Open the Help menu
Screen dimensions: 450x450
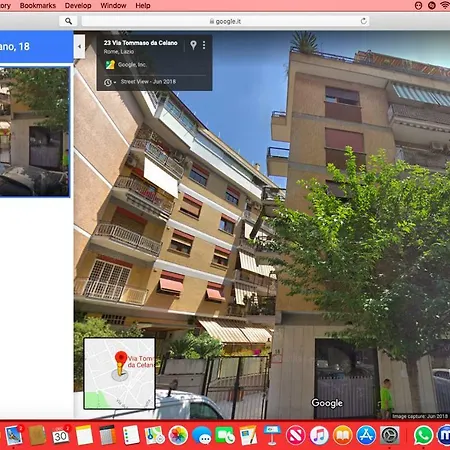coord(143,6)
